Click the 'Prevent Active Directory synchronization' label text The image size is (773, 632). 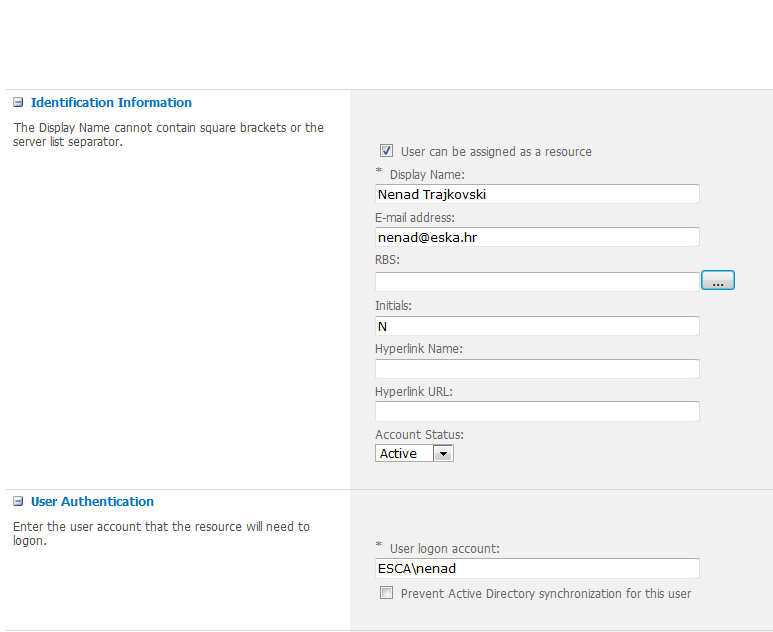pos(545,594)
